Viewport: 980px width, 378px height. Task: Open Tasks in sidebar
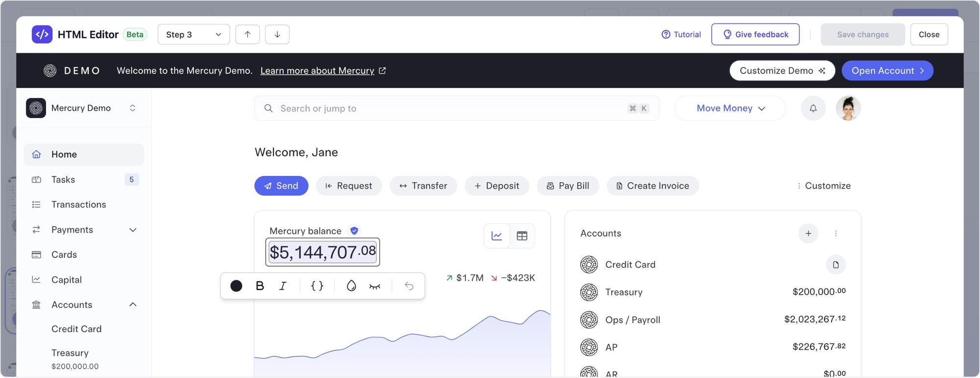[84, 179]
